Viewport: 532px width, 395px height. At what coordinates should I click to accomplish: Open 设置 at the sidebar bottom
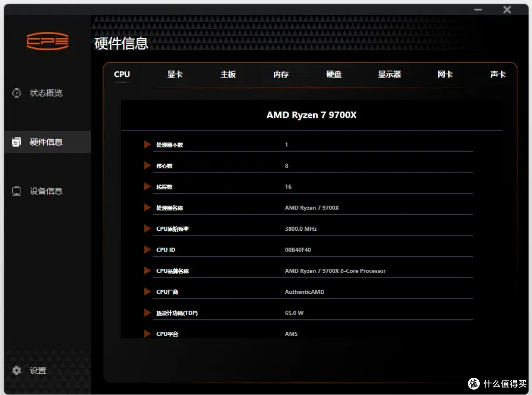[38, 370]
